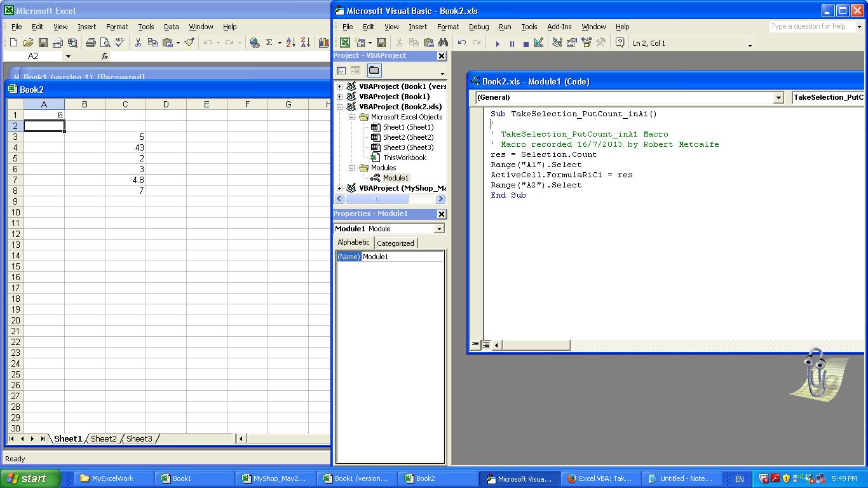Click the Print icon in Excel toolbar
The height and width of the screenshot is (488, 868).
coord(90,43)
